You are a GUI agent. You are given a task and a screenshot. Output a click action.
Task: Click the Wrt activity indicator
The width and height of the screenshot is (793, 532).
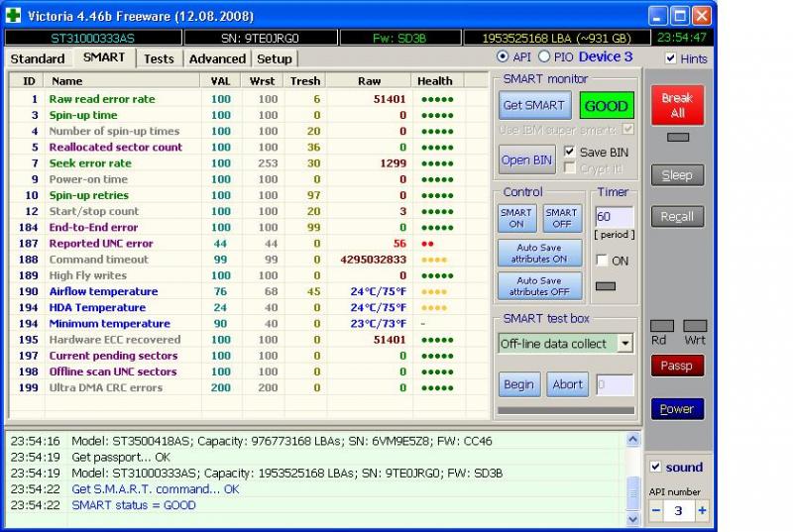tap(695, 326)
